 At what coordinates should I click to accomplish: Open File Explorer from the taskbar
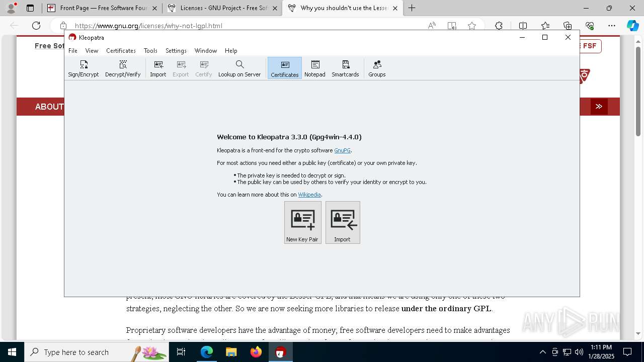231,352
